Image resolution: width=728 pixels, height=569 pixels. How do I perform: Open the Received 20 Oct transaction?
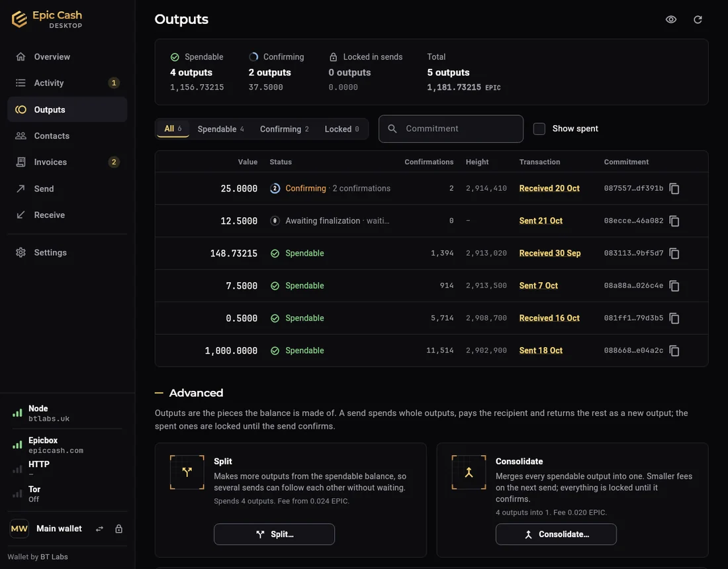pyautogui.click(x=549, y=188)
